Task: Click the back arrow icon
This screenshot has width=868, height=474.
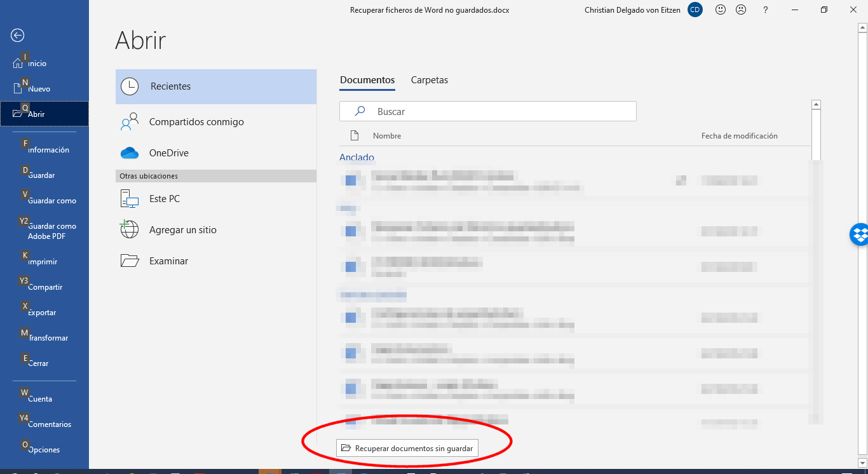Action: coord(18,36)
